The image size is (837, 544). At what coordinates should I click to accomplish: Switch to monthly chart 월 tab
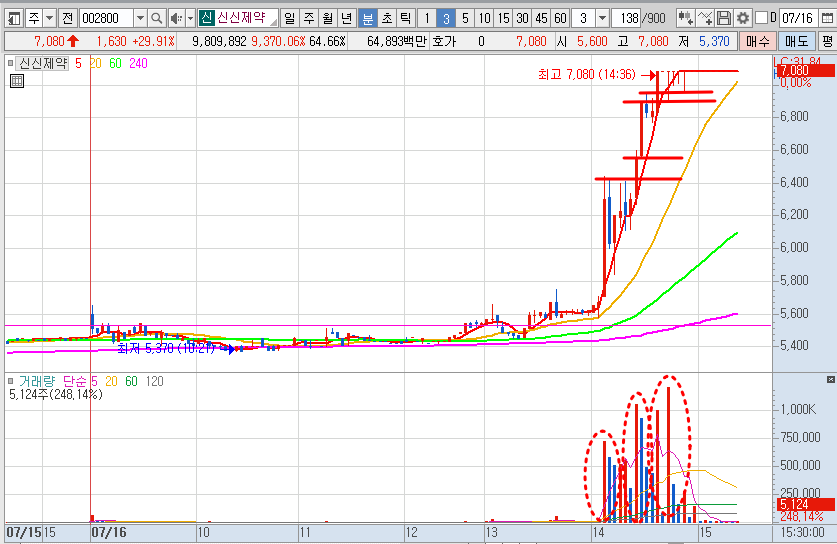[328, 19]
